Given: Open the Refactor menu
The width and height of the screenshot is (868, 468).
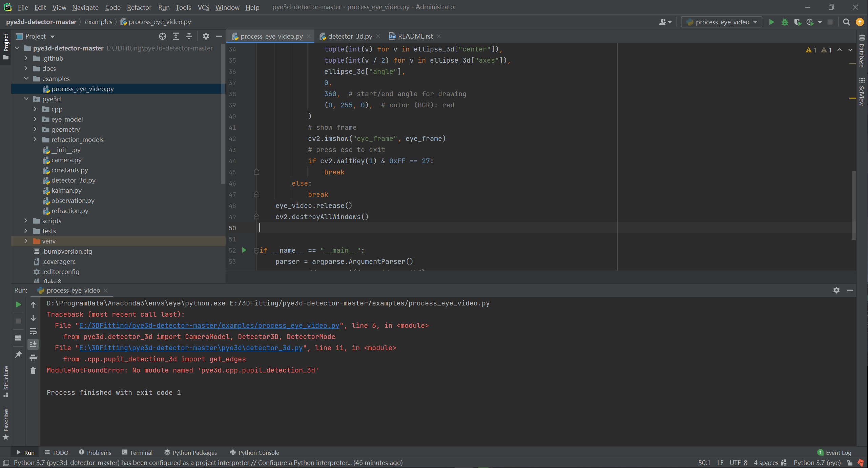Looking at the screenshot, I should tap(139, 7).
